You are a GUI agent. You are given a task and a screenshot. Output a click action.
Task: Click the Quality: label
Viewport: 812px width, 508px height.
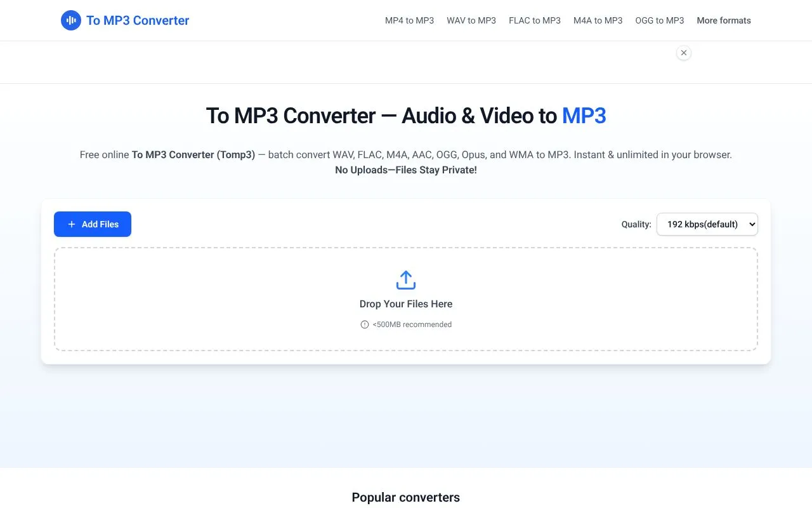[636, 224]
